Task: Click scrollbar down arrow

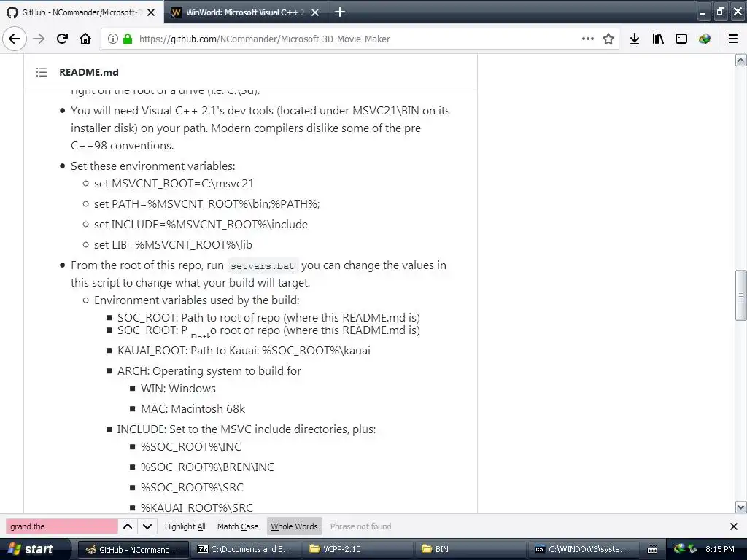Action: click(740, 507)
